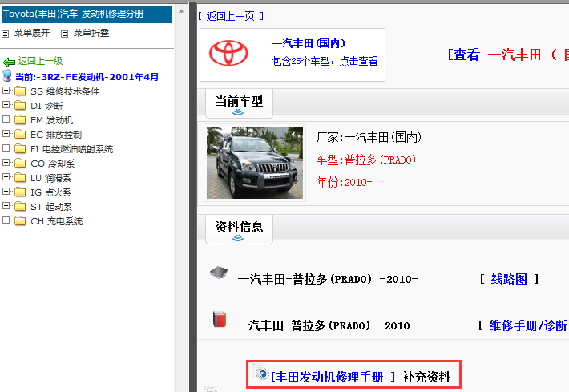This screenshot has height=392, width=569.
Task: Open the 维修手册/诊断 link
Action: point(528,325)
